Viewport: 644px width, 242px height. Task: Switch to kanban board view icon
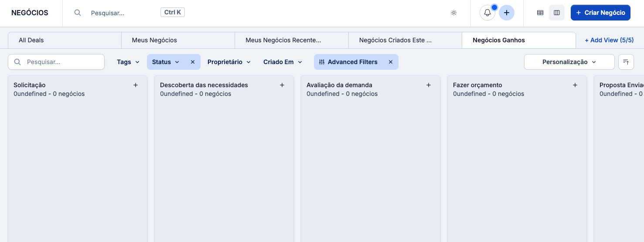557,13
